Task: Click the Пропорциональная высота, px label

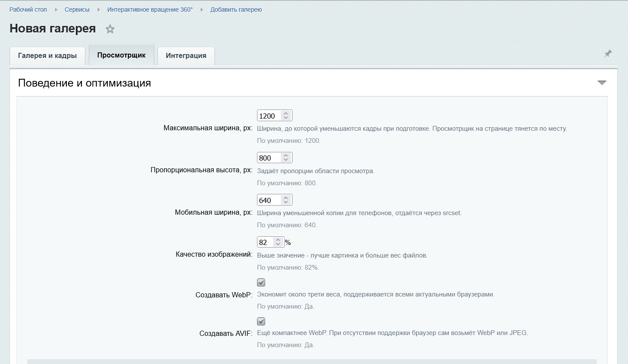Action: click(x=202, y=170)
